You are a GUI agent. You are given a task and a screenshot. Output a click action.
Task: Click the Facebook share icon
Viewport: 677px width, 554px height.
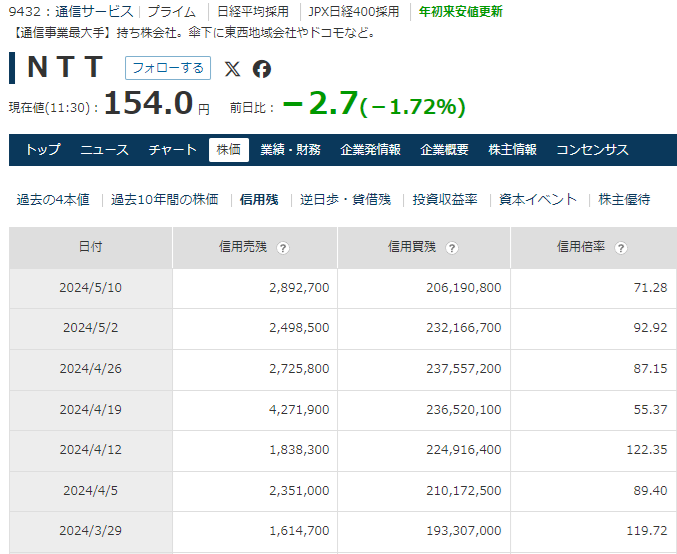262,68
